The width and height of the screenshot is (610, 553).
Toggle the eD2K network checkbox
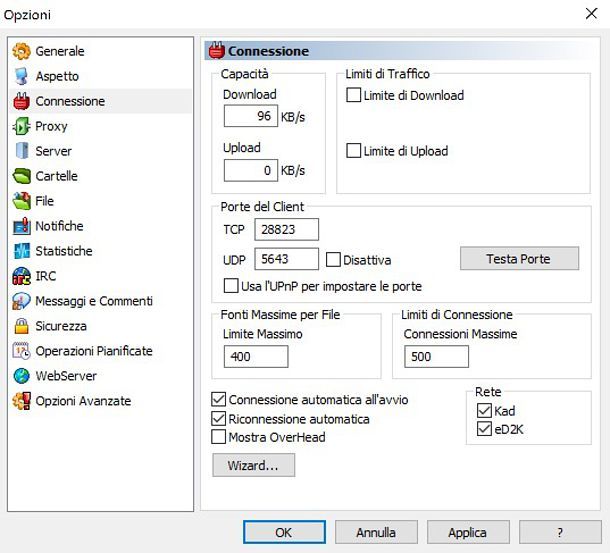pyautogui.click(x=484, y=429)
